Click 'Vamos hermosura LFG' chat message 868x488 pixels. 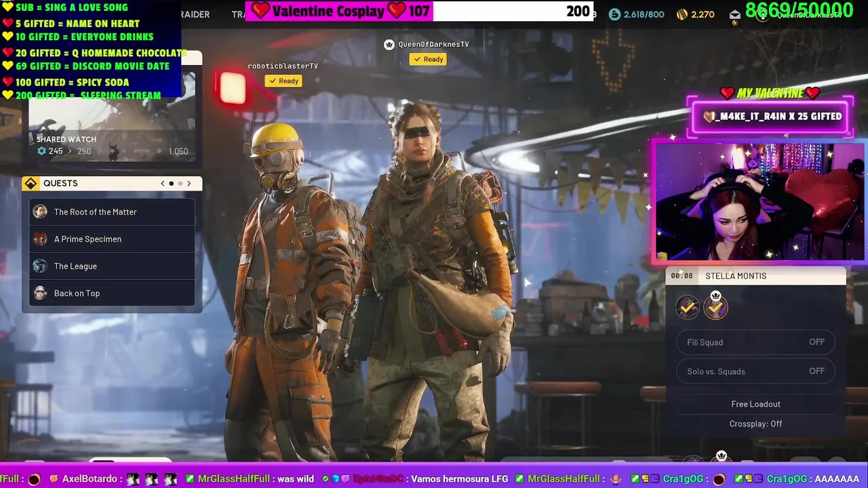click(460, 479)
